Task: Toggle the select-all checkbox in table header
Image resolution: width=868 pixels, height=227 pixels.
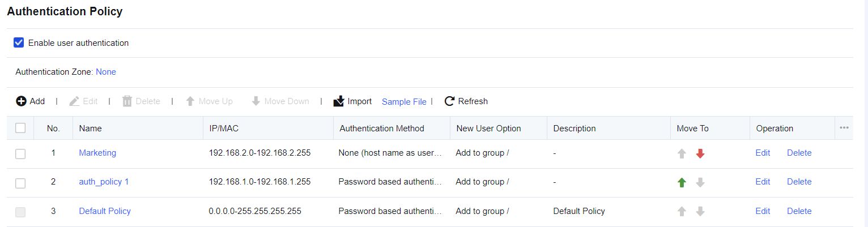Action: coord(20,128)
